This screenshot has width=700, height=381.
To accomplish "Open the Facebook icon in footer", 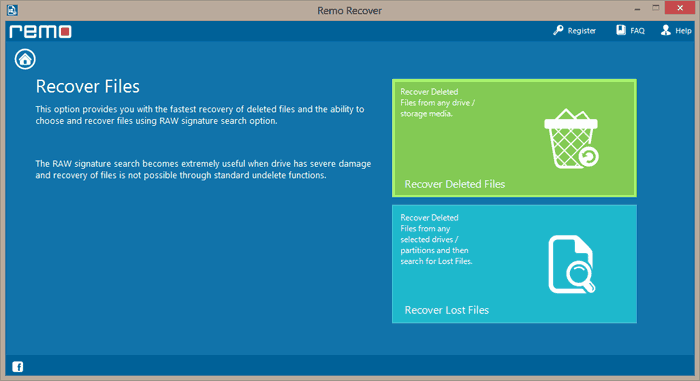I will (x=18, y=367).
